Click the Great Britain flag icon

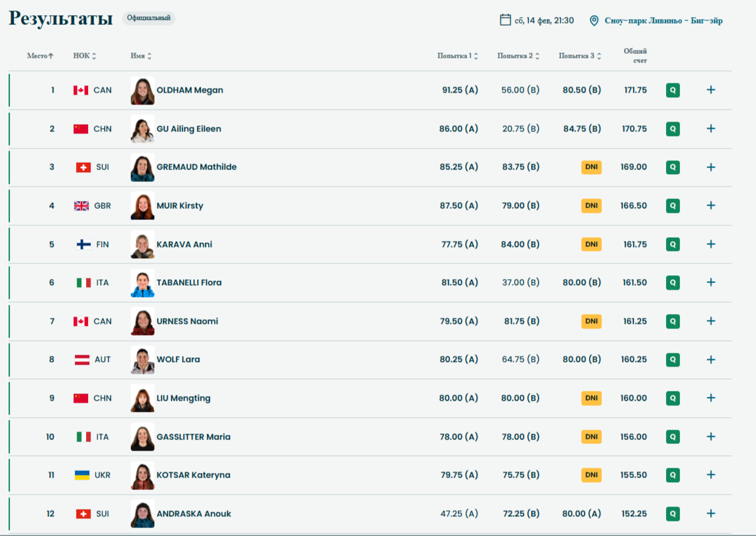[x=81, y=206]
